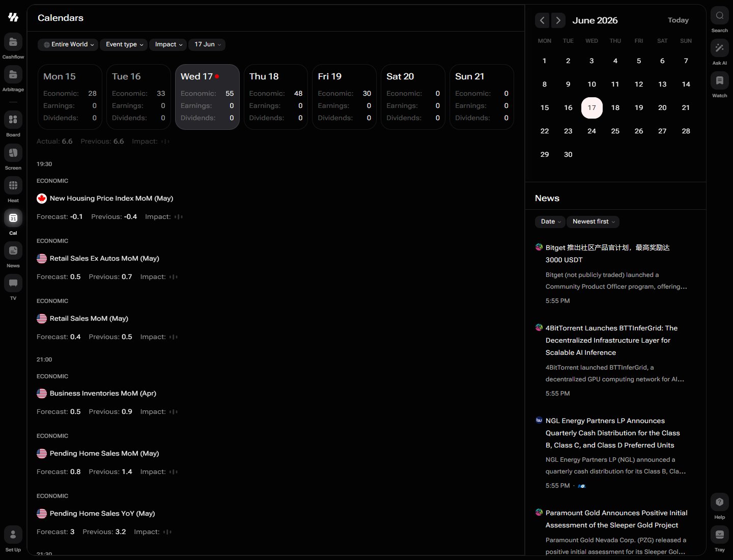Select the Fri 19 day card
This screenshot has width=733, height=560.
tap(345, 97)
